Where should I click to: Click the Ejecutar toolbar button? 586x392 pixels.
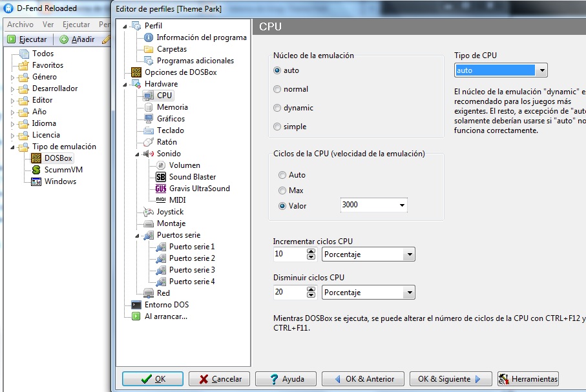click(x=28, y=39)
